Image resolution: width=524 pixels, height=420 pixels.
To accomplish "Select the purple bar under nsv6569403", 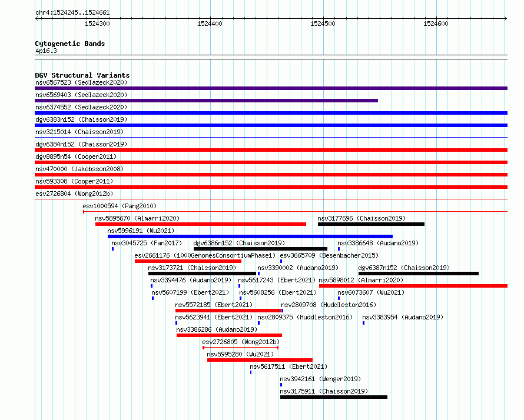I will tap(206, 101).
